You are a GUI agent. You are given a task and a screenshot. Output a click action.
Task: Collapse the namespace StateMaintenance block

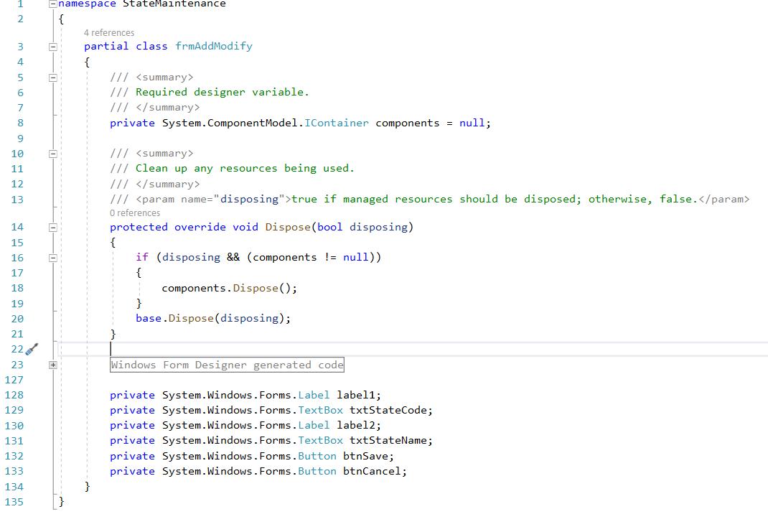53,4
